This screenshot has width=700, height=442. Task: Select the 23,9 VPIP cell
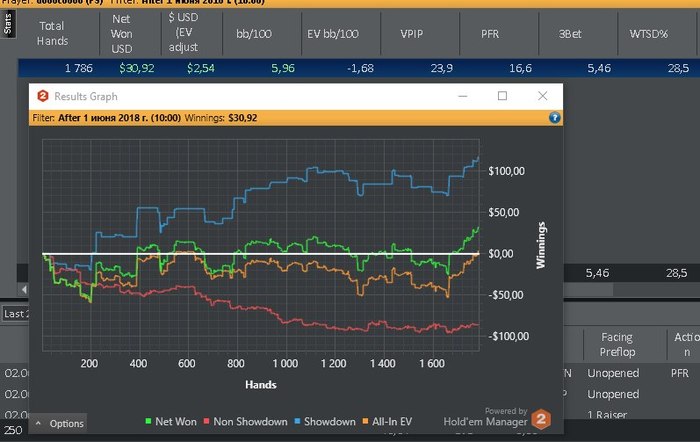(x=442, y=68)
